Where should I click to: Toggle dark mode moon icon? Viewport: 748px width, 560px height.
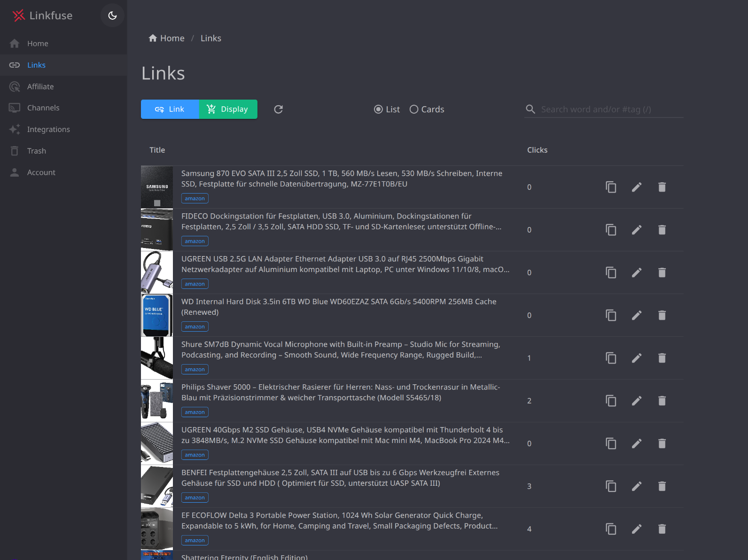(x=112, y=16)
